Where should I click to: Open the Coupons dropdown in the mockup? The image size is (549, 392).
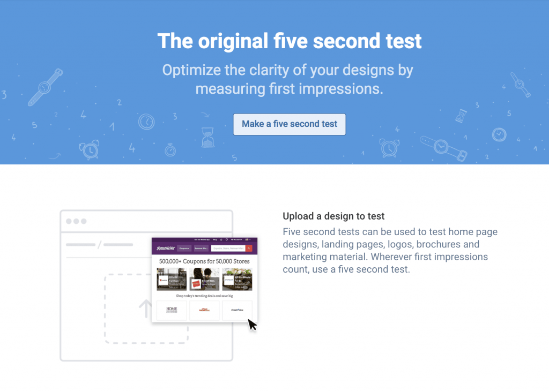coord(184,248)
